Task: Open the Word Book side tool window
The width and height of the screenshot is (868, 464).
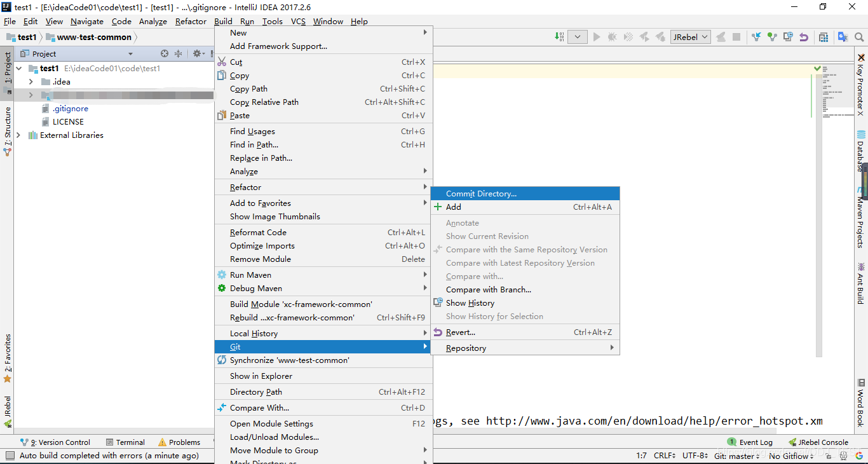Action: point(861,402)
